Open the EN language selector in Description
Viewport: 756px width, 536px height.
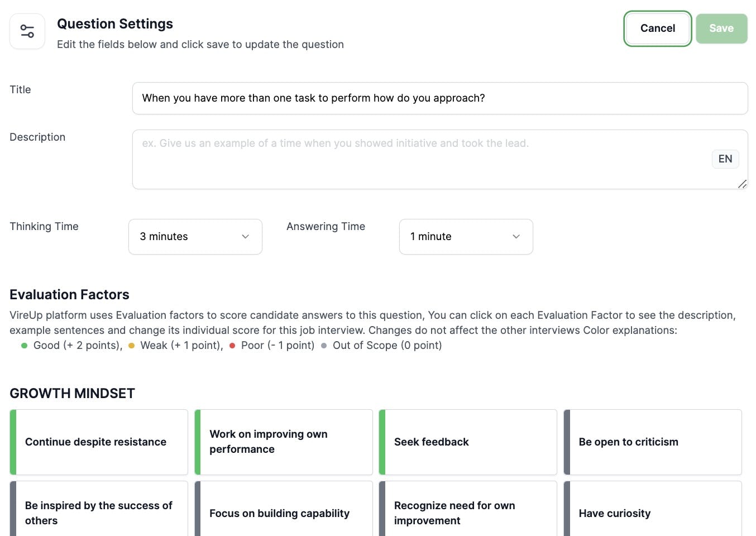[x=725, y=159]
